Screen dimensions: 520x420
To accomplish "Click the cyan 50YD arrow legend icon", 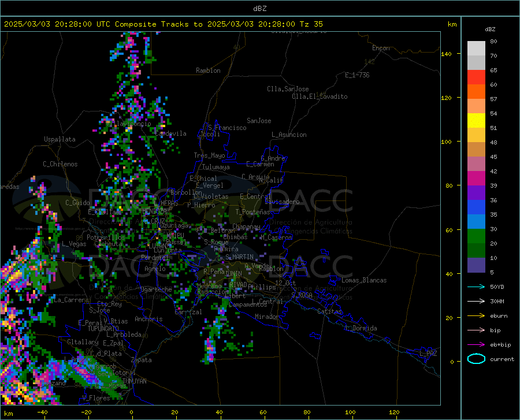I will tap(476, 287).
